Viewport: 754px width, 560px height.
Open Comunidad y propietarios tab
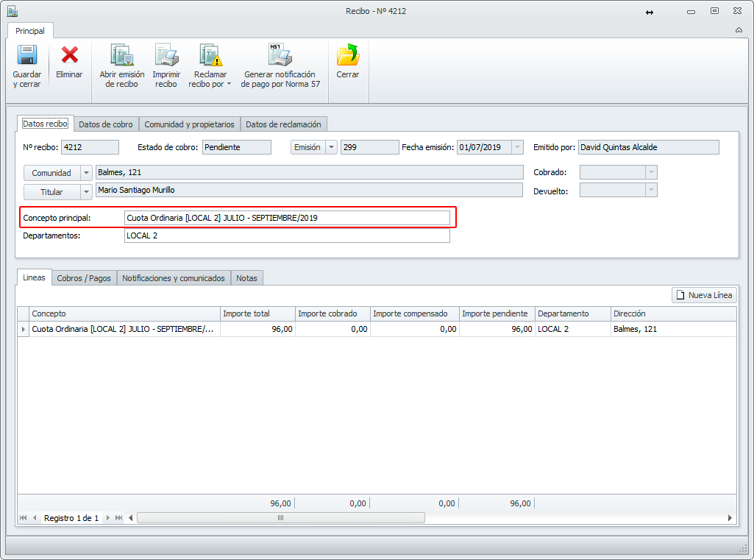(190, 124)
